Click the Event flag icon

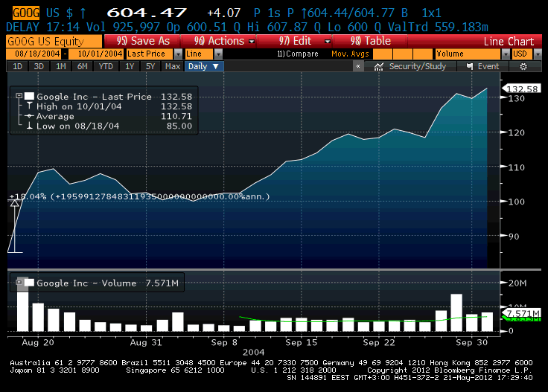pos(470,66)
